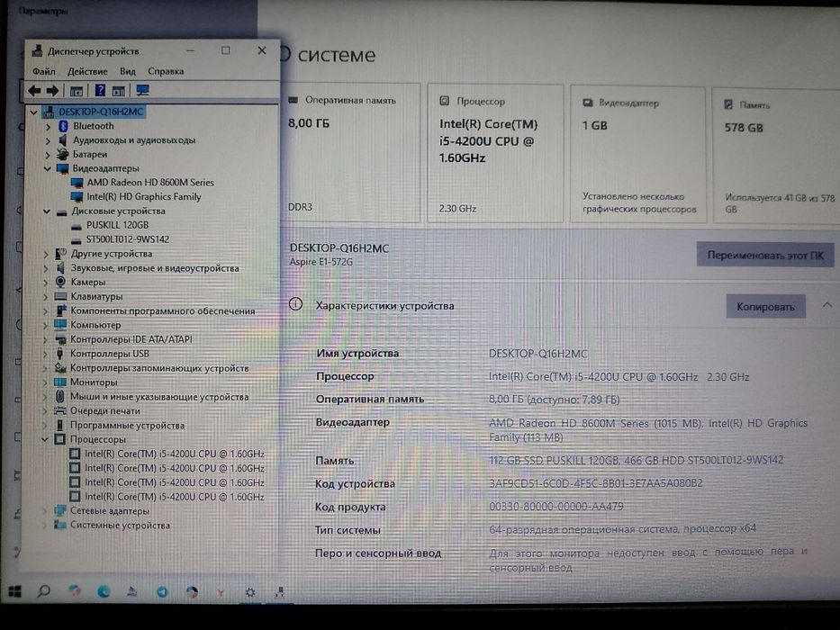Click product code 00330-80000-00000-AA479

coord(556,506)
